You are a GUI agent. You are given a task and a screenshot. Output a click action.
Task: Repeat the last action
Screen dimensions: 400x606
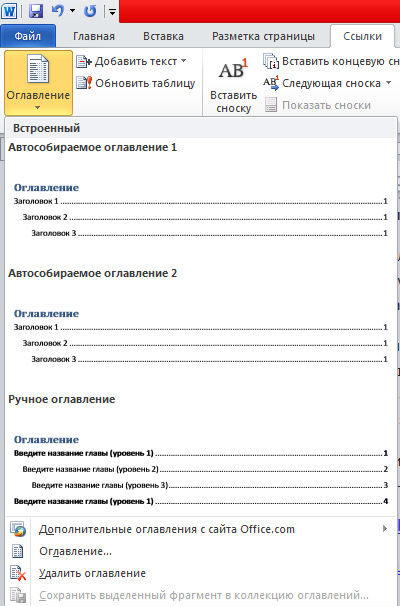click(x=90, y=11)
